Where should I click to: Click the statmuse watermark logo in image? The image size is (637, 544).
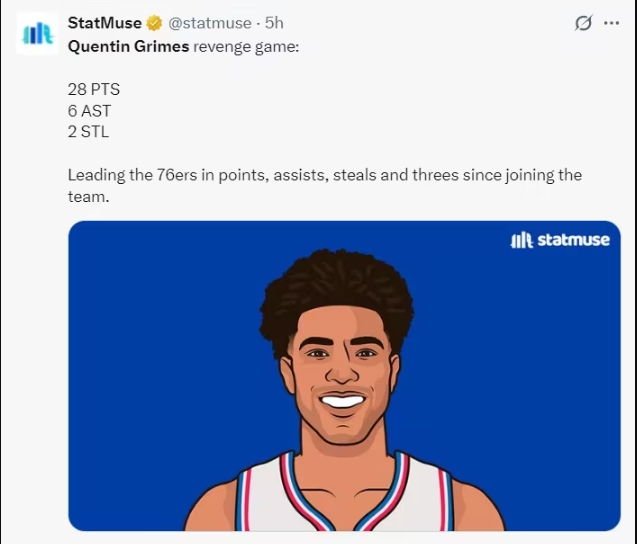tap(560, 240)
